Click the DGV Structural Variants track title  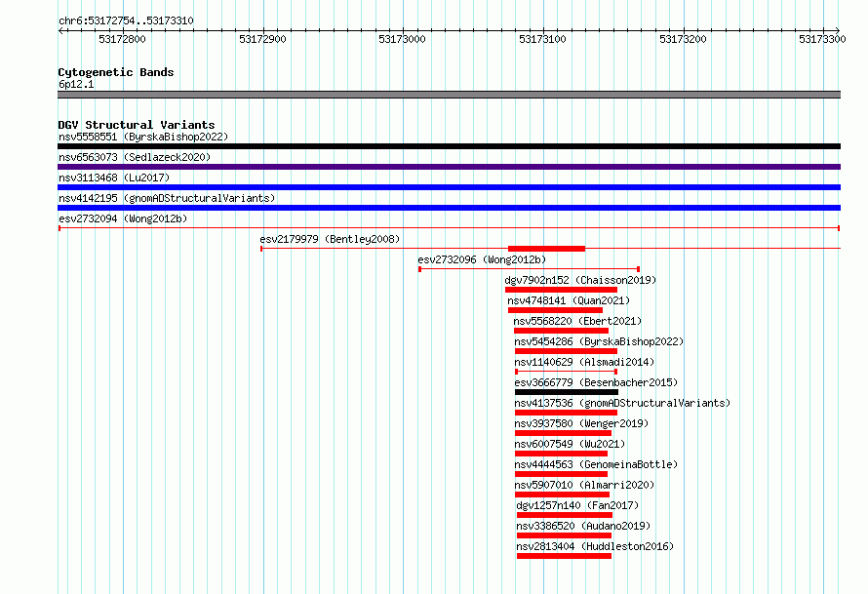coord(137,125)
